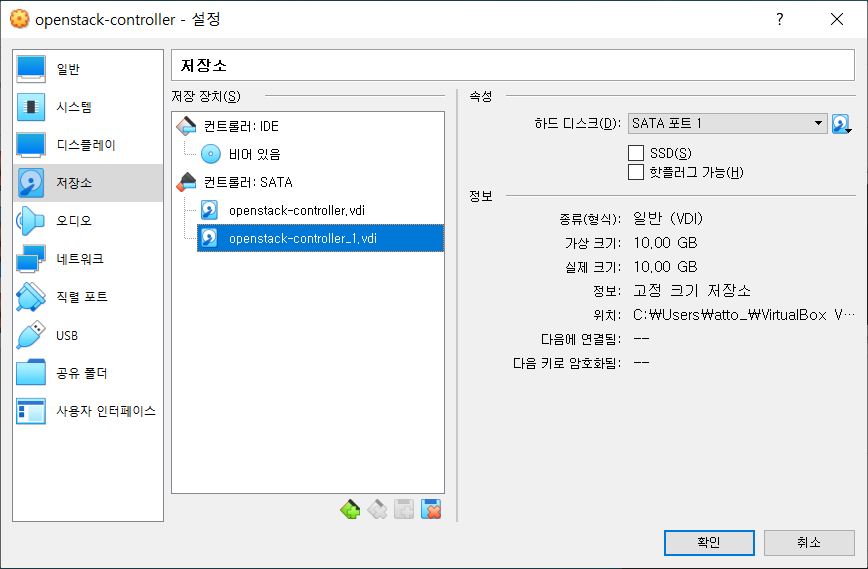Click the 가상 크기 10.00 GB value
Screen dimensions: 868x569
coord(665,243)
